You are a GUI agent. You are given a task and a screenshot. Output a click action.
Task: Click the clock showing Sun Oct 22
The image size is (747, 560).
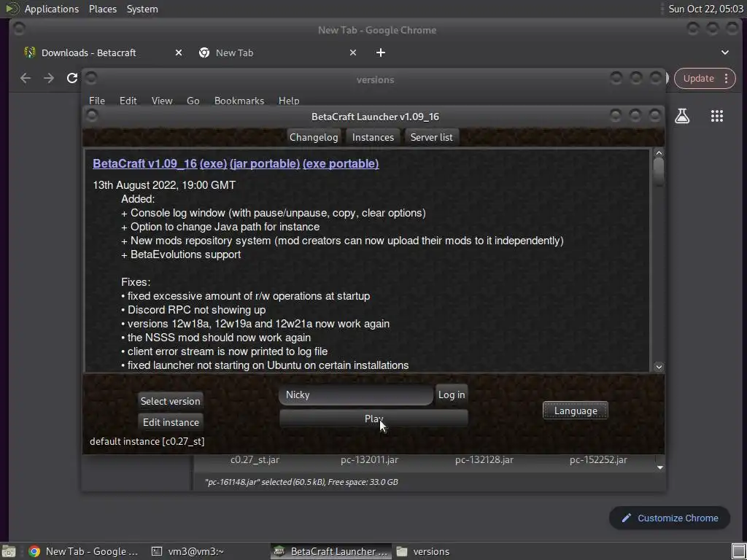pos(705,9)
